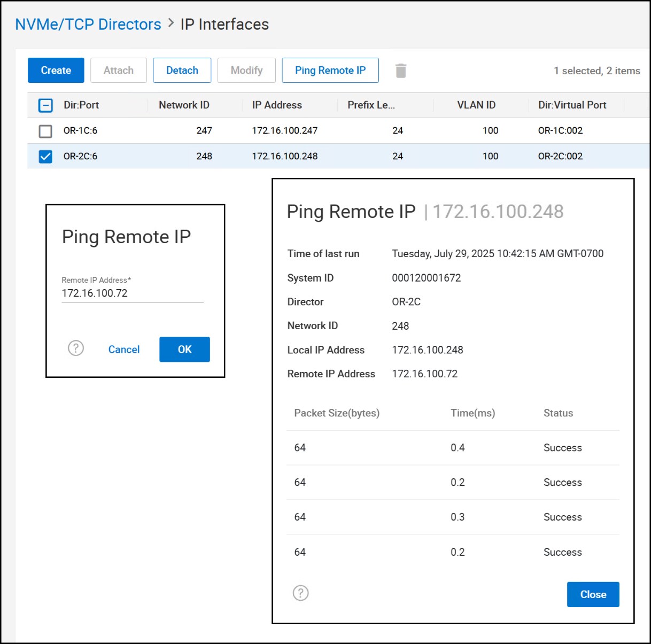Viewport: 651px width, 644px height.
Task: Toggle the select-all header checkbox
Action: 45,105
